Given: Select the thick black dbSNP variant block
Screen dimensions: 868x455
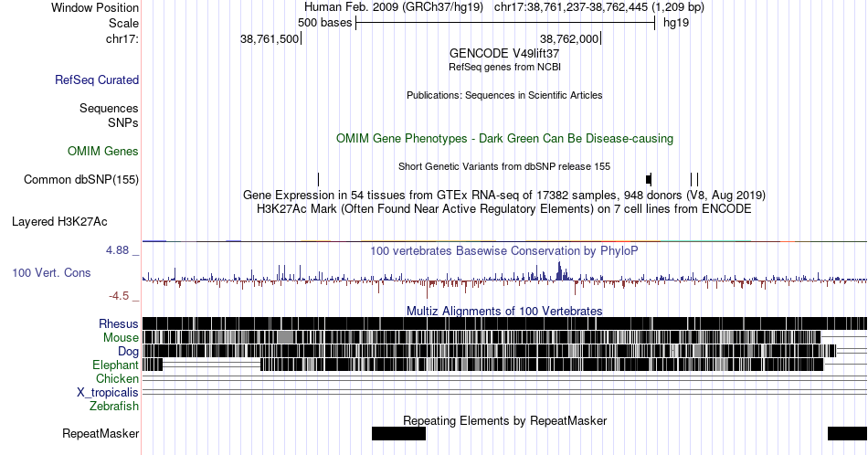Looking at the screenshot, I should click(649, 179).
